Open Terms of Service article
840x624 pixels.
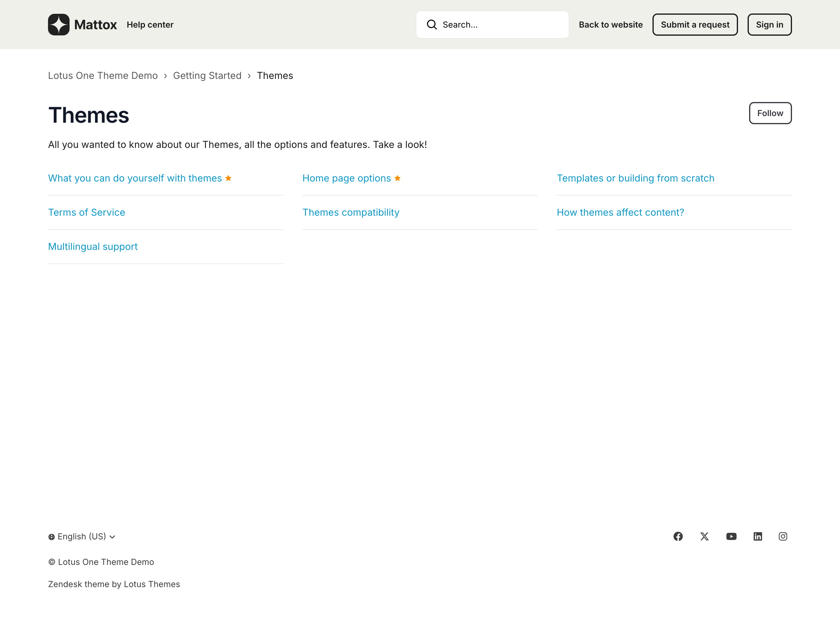coord(86,212)
